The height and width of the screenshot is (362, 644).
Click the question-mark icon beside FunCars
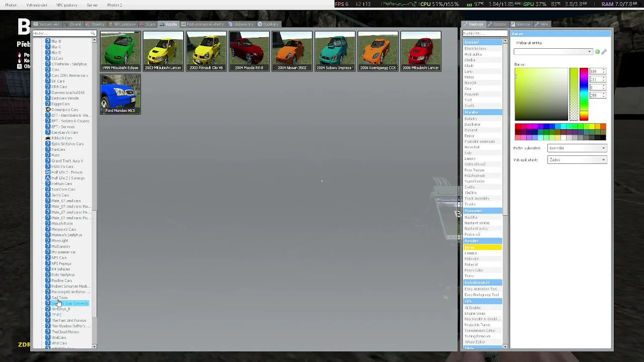pyautogui.click(x=48, y=149)
